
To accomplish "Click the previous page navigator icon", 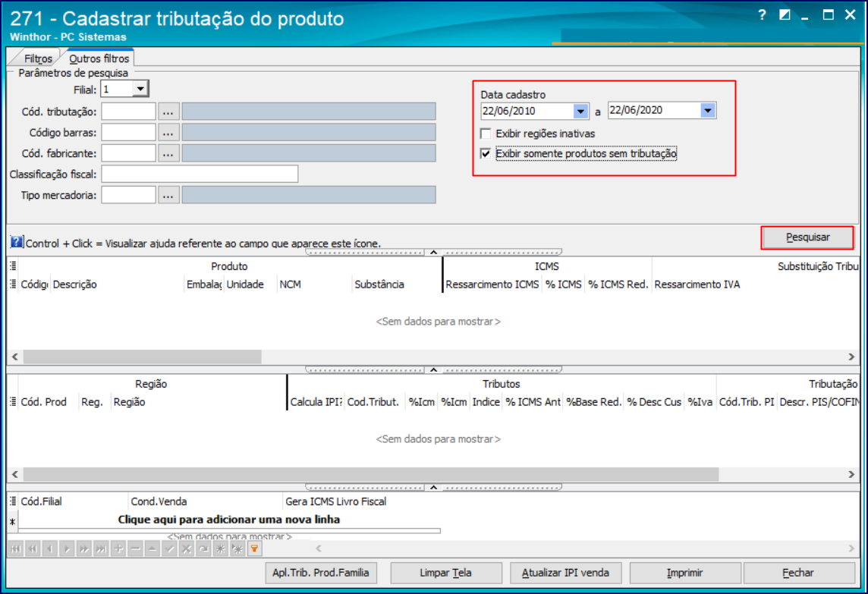I will coord(33,549).
